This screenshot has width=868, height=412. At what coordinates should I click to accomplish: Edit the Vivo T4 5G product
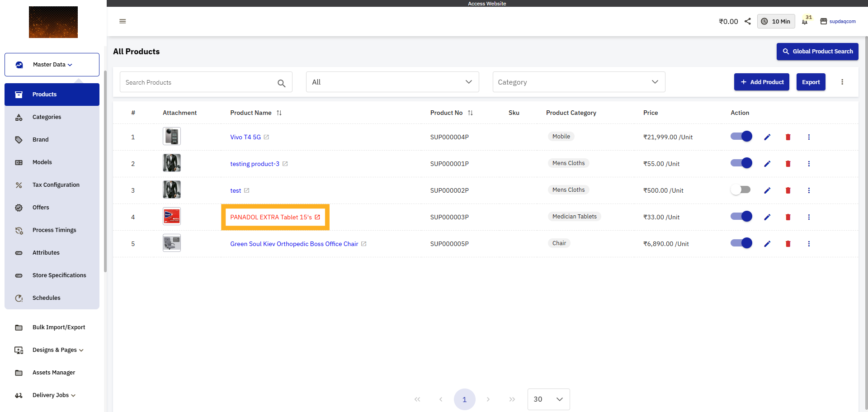pyautogui.click(x=767, y=137)
